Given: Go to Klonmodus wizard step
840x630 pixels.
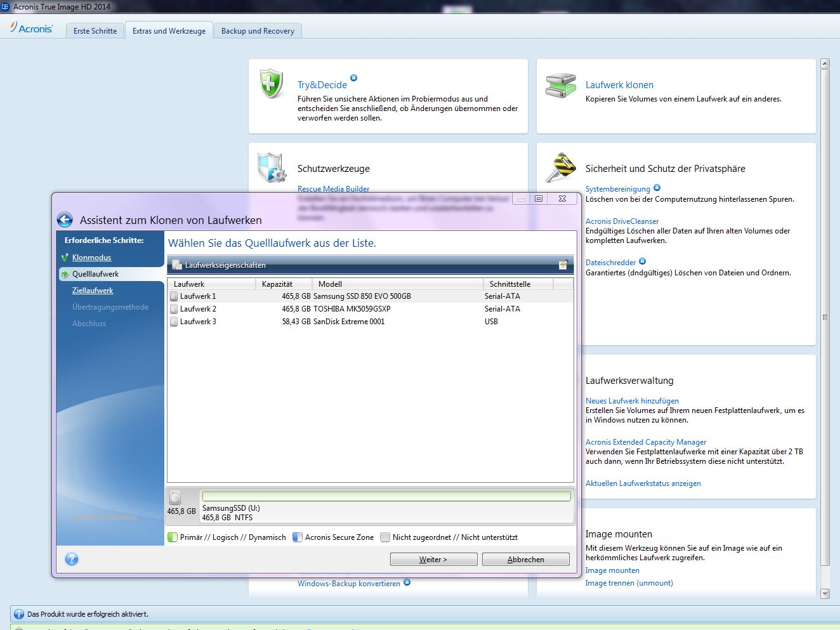Looking at the screenshot, I should pos(91,258).
